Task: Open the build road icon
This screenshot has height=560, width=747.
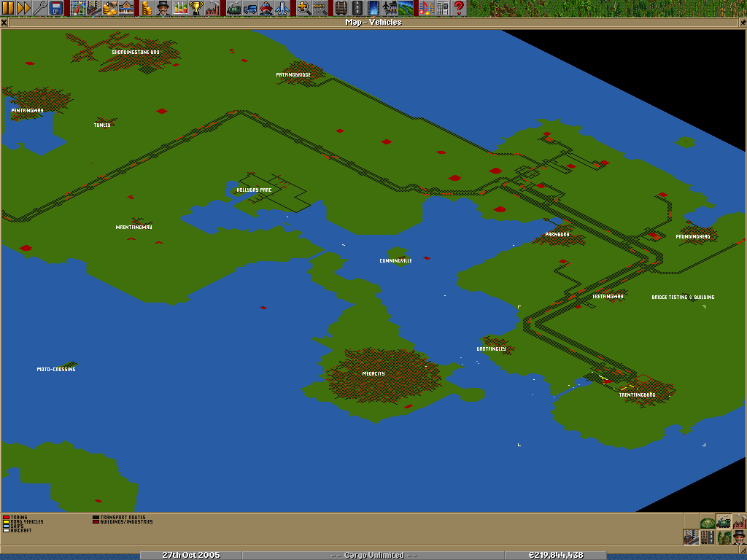Action: coord(357,8)
